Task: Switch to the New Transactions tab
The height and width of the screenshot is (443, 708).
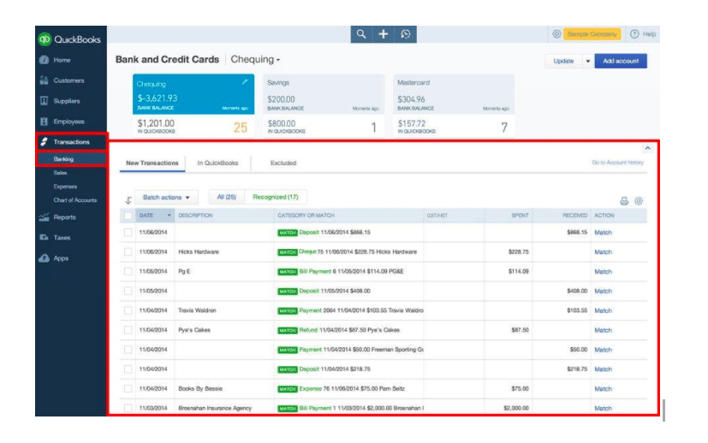Action: click(x=152, y=163)
